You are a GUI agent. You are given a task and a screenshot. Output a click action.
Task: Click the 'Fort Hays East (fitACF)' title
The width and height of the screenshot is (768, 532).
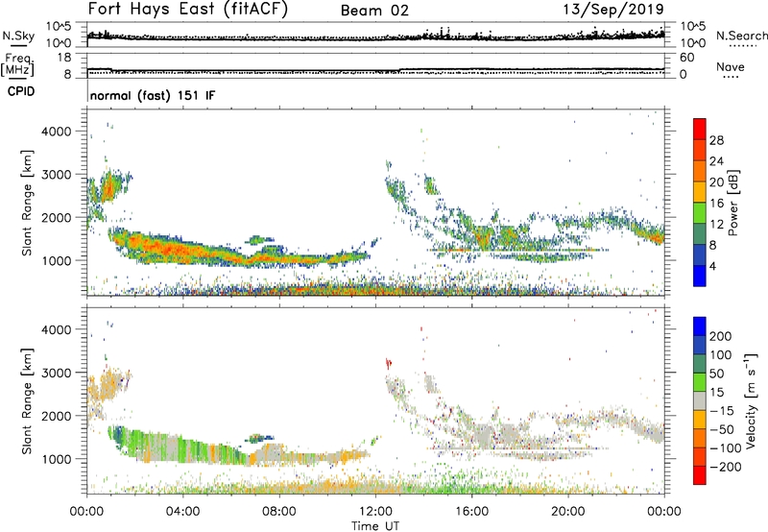(188, 9)
